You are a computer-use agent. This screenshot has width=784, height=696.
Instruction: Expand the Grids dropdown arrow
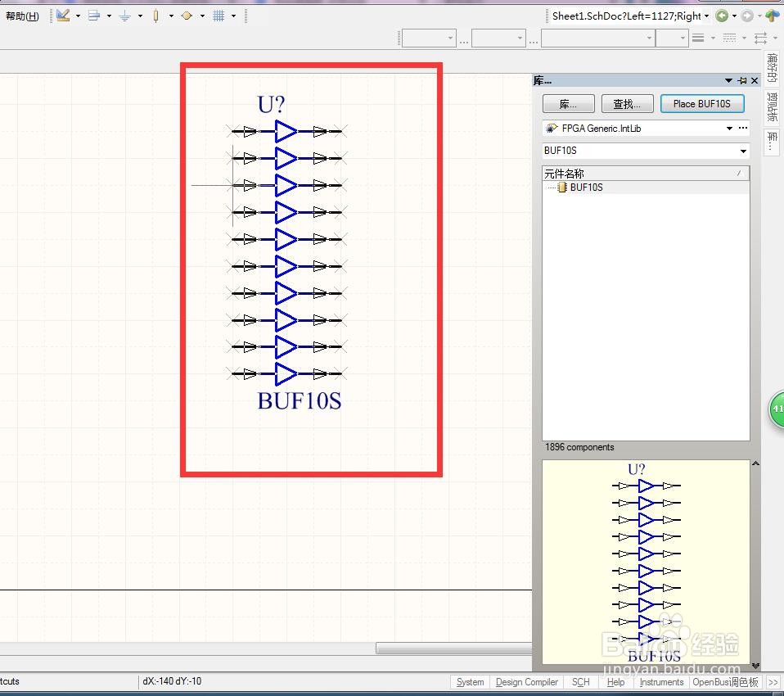point(233,16)
